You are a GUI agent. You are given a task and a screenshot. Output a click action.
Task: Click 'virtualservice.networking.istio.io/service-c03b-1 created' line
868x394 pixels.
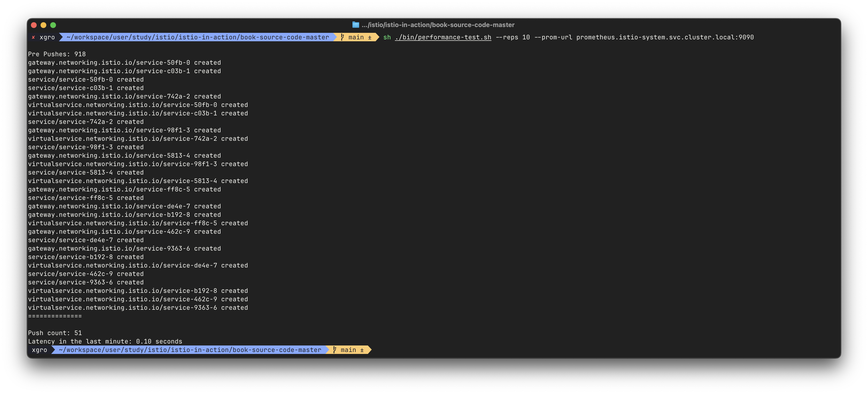click(x=138, y=113)
